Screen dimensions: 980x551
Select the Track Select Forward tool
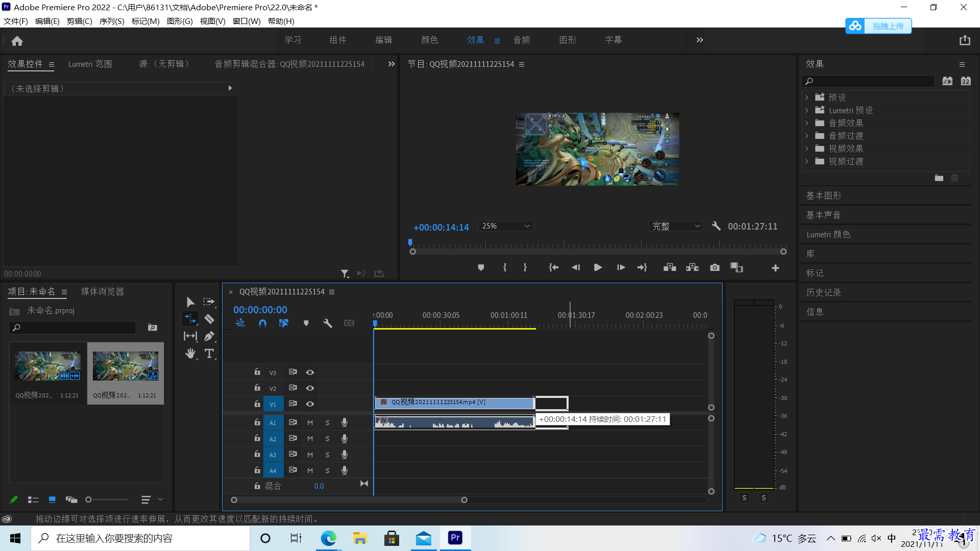coord(209,302)
